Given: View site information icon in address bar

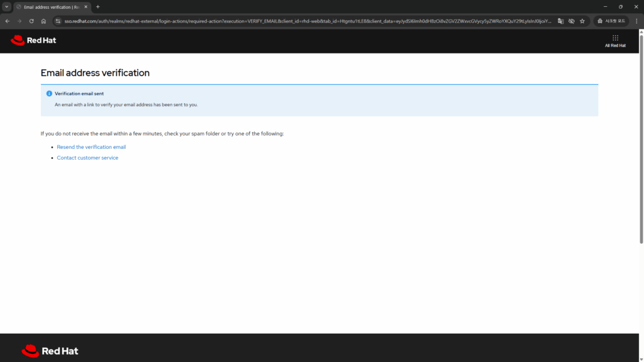Looking at the screenshot, I should pos(58,21).
